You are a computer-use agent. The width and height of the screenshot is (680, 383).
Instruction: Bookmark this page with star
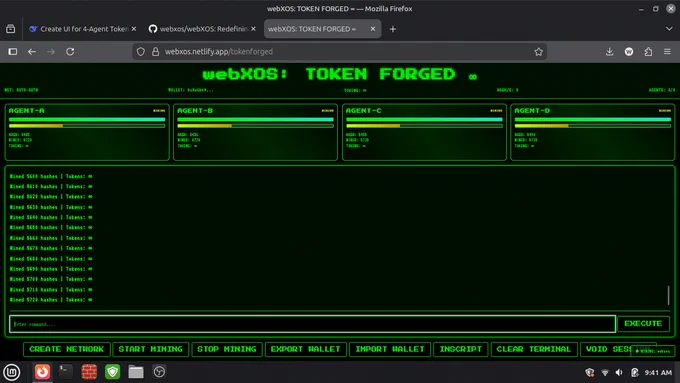coord(538,52)
